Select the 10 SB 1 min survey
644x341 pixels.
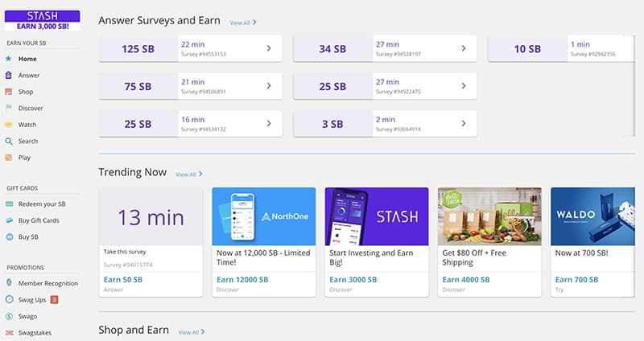(x=561, y=49)
